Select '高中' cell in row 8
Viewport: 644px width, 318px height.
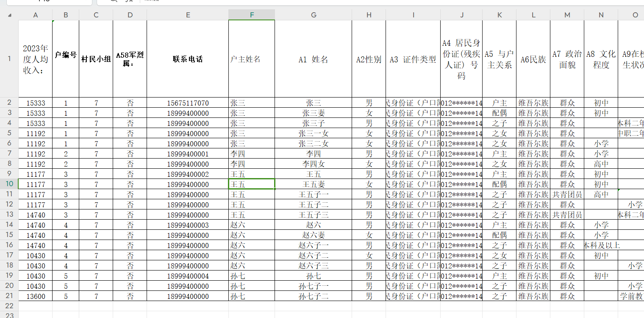[601, 164]
